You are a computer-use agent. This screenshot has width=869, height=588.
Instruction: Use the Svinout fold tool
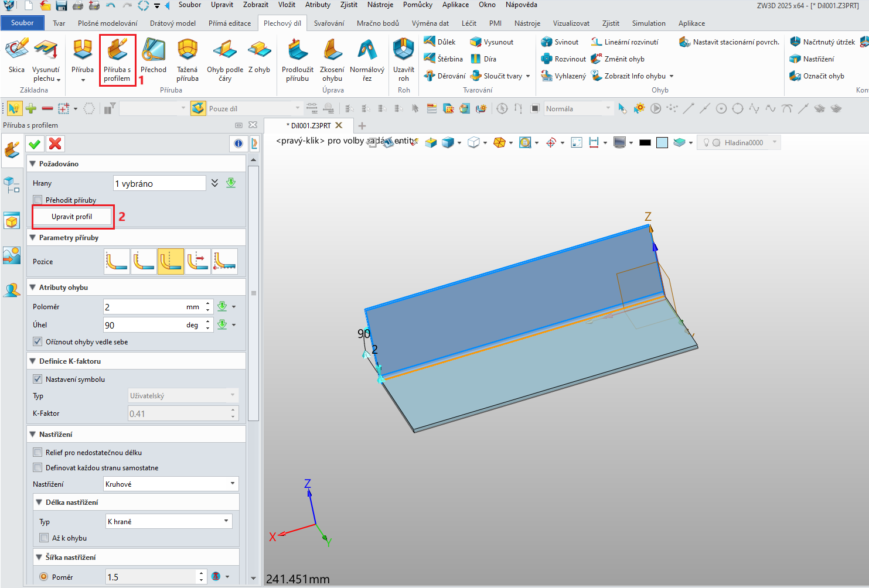point(560,42)
